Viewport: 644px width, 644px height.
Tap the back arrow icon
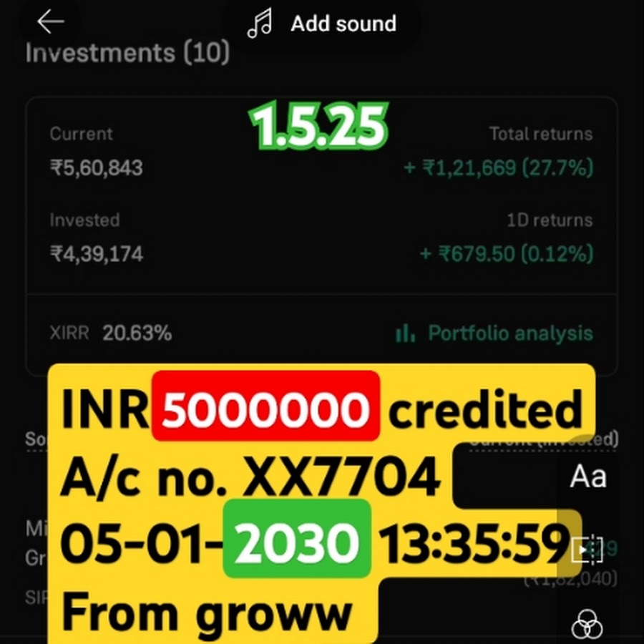tap(51, 21)
